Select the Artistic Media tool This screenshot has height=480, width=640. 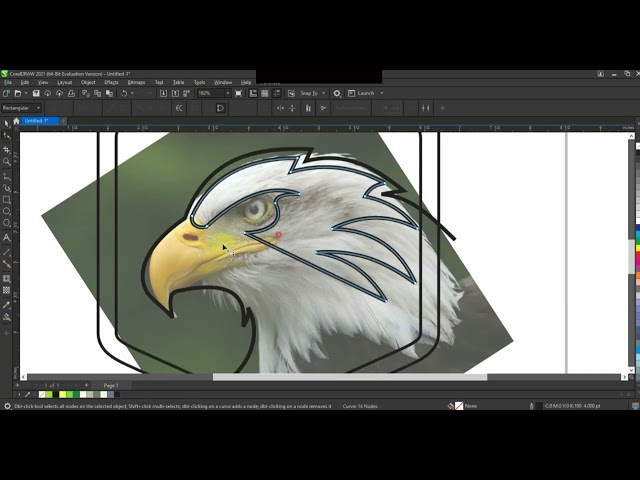pos(6,188)
